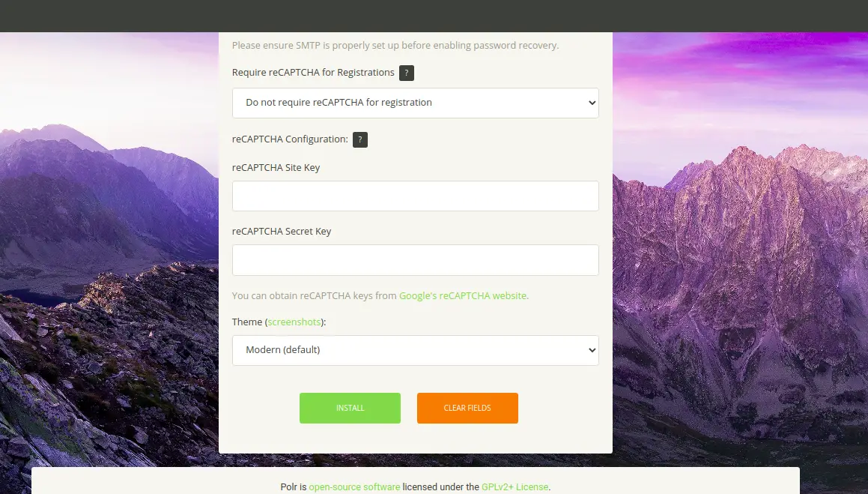Image resolution: width=868 pixels, height=494 pixels.
Task: Focus the reCAPTCHA Site Key field
Action: click(x=415, y=196)
